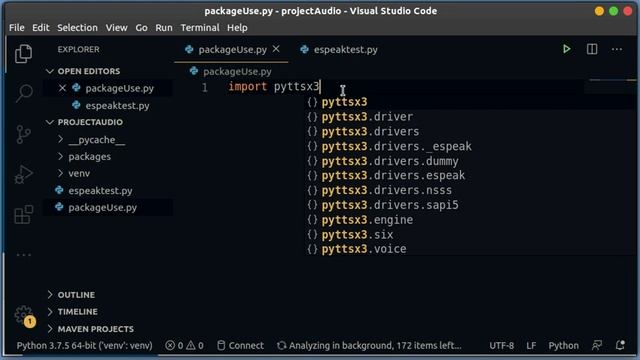Choose pyttsx3.engine suggestion

[471, 220]
